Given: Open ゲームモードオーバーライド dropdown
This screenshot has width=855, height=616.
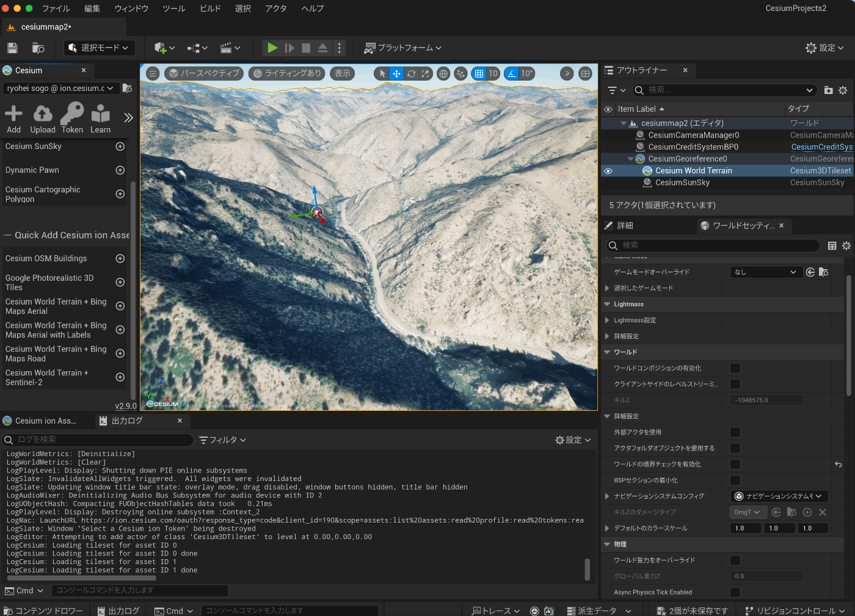Looking at the screenshot, I should 766,272.
